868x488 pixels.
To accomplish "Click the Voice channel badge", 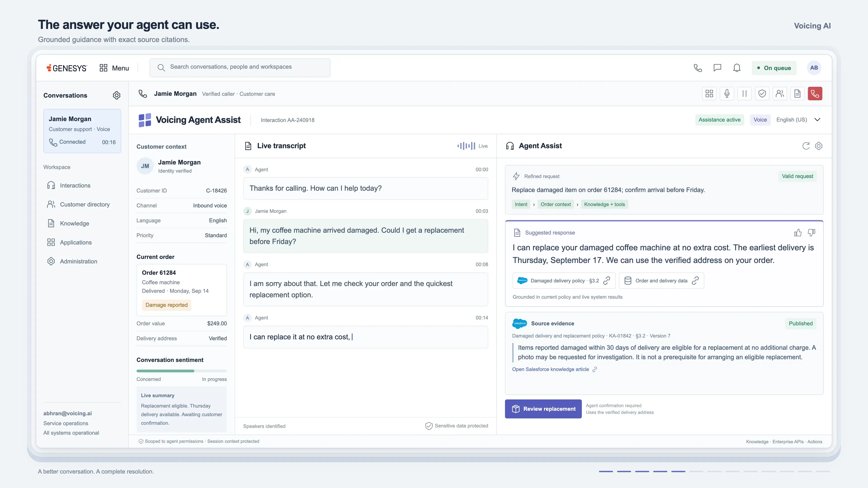I will point(760,120).
